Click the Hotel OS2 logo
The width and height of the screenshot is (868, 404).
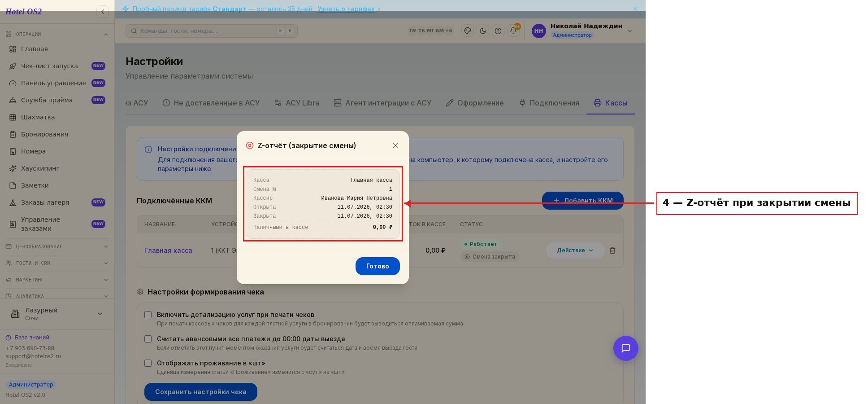click(23, 12)
